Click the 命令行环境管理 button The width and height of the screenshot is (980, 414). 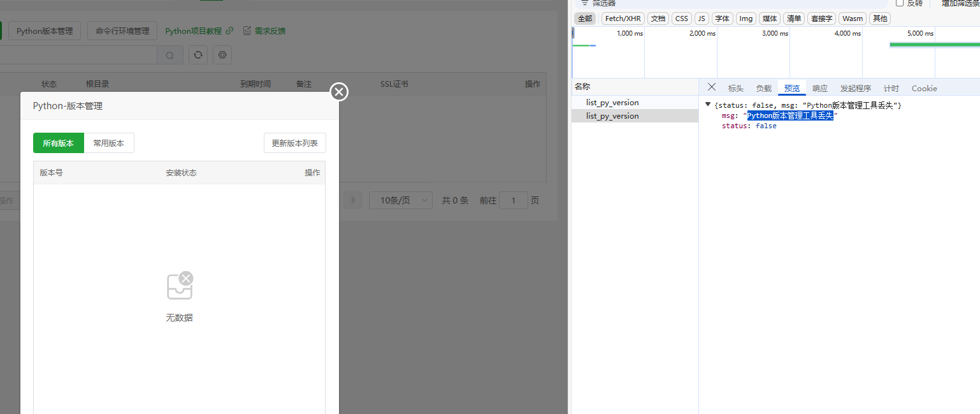tap(122, 30)
